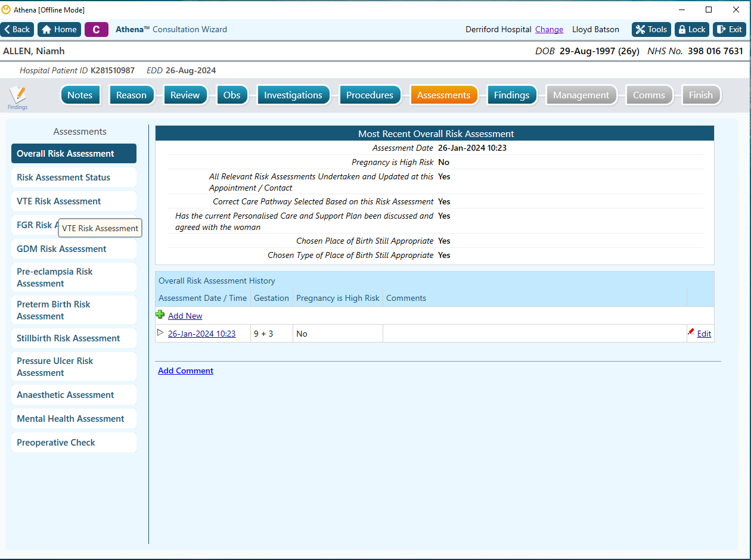
Task: Click patient name ALLEN, Niamh
Action: [x=34, y=51]
